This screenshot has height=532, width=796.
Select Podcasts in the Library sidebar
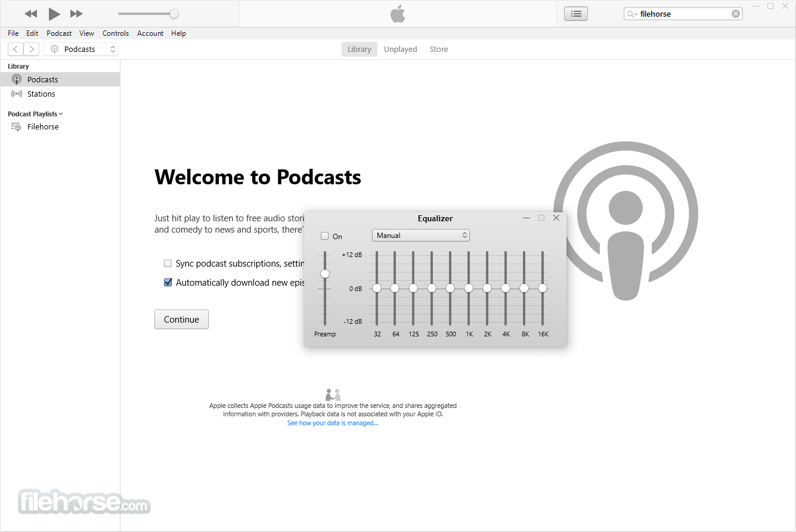[60, 79]
